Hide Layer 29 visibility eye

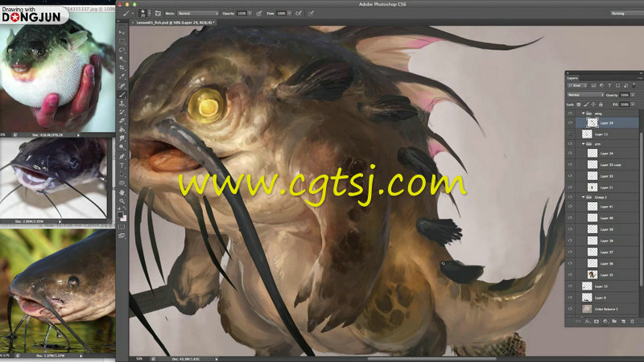coord(570,123)
